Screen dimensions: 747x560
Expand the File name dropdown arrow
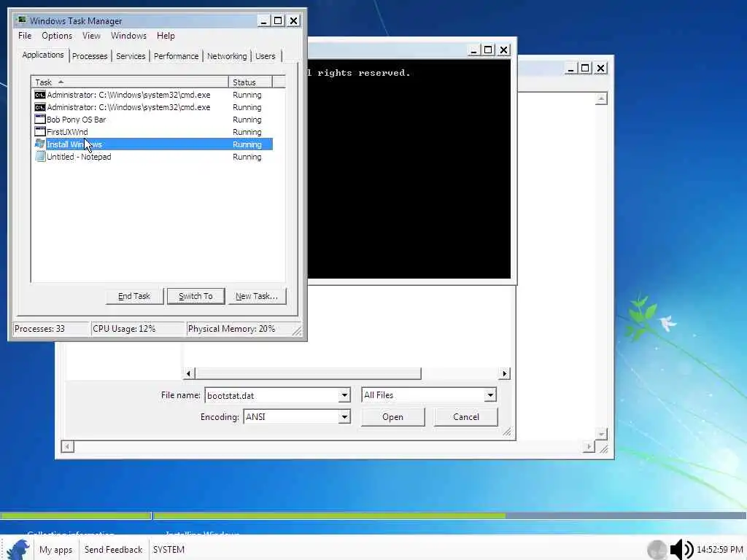[x=344, y=395]
